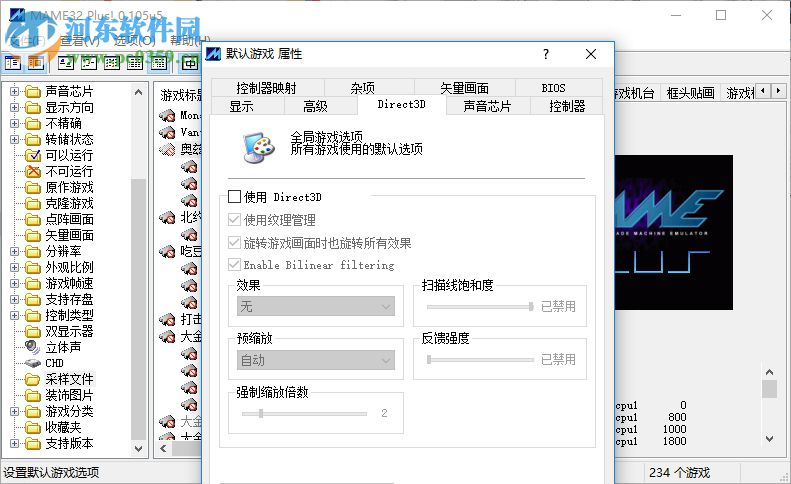Switch to grouped view toolbar icon
791x484 pixels.
[159, 63]
